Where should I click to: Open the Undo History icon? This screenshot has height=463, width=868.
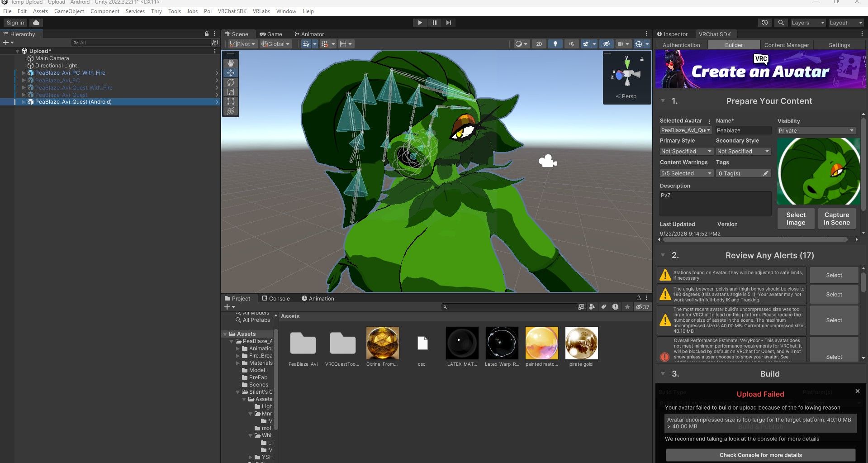(x=765, y=23)
